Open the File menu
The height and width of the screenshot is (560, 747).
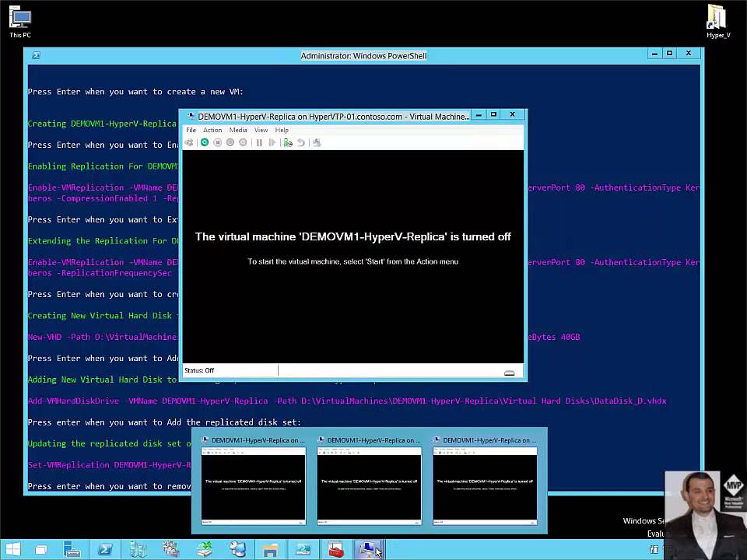[191, 130]
